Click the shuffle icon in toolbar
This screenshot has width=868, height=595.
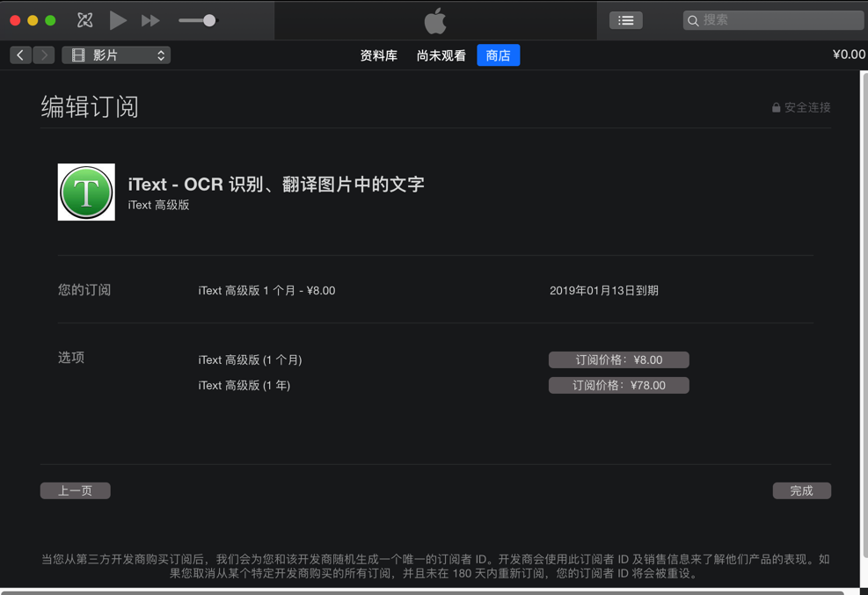84,20
